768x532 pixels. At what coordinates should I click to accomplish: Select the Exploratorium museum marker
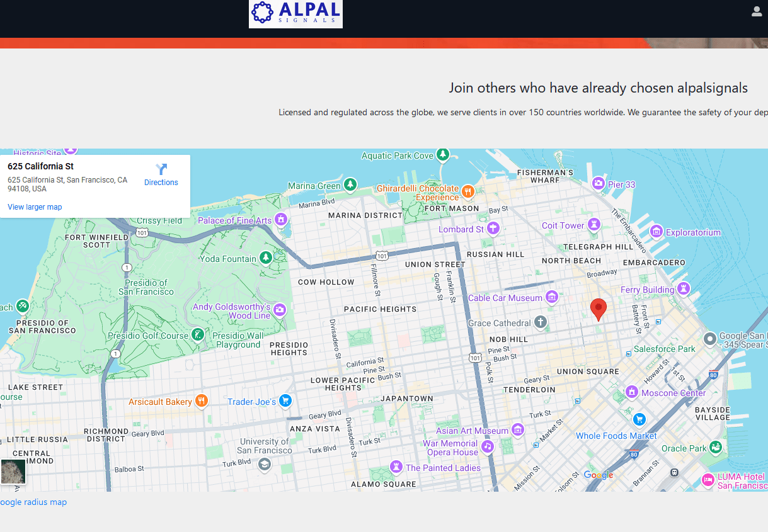pyautogui.click(x=656, y=232)
